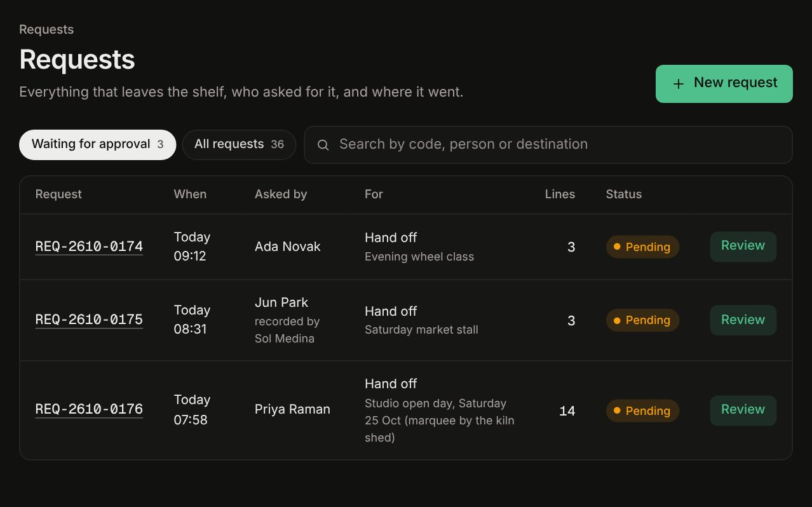
Task: Click the Lines column header
Action: tap(560, 194)
